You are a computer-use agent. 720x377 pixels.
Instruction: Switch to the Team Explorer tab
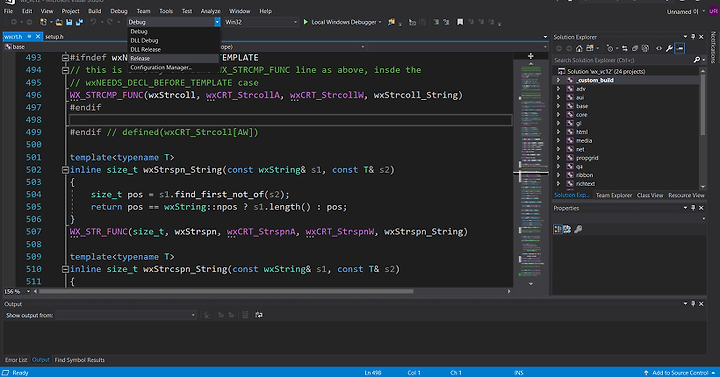click(613, 195)
